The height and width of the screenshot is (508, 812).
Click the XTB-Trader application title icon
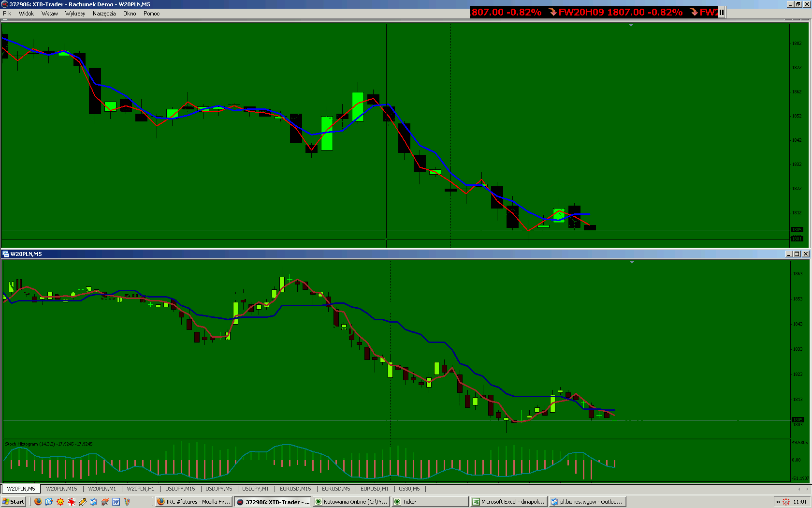pyautogui.click(x=5, y=4)
